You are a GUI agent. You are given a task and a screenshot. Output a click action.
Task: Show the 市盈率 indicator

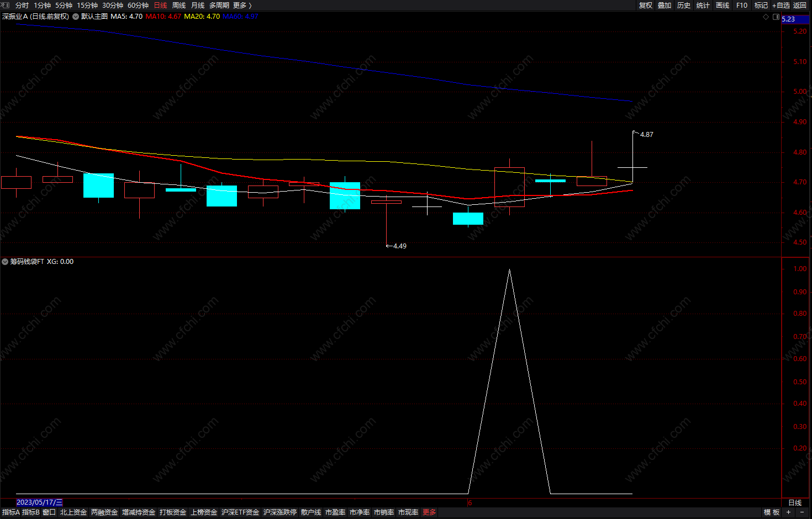pos(335,512)
